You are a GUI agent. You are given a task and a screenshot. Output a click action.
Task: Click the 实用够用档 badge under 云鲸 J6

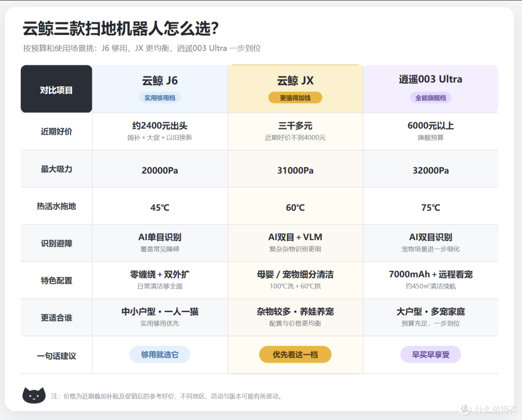coord(160,98)
